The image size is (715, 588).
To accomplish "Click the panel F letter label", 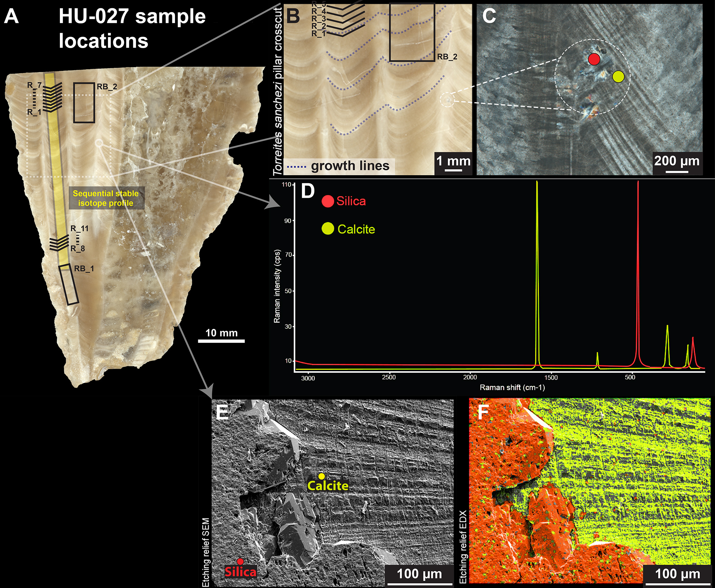I will 483,412.
